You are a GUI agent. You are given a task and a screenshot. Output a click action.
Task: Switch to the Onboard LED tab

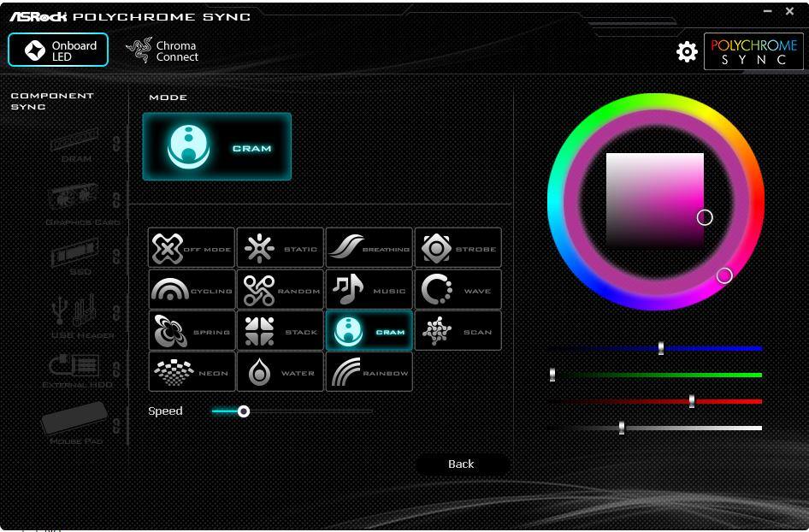coord(58,50)
